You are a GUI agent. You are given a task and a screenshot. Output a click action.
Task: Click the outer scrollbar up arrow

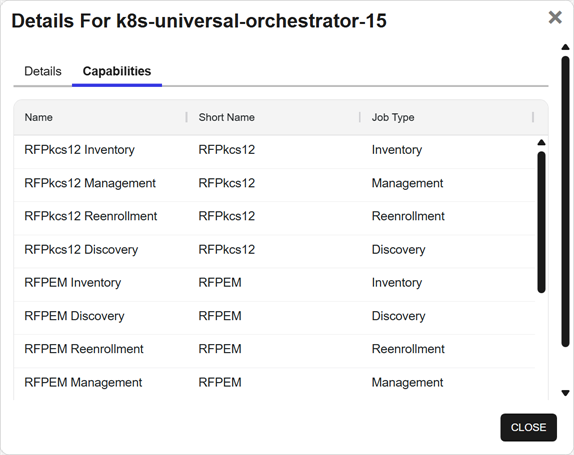click(x=565, y=47)
